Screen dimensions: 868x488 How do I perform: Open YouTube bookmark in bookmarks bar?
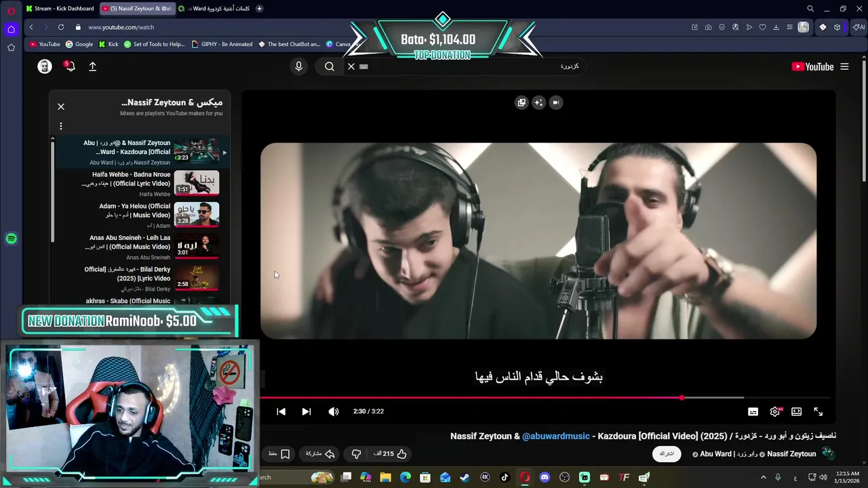45,44
